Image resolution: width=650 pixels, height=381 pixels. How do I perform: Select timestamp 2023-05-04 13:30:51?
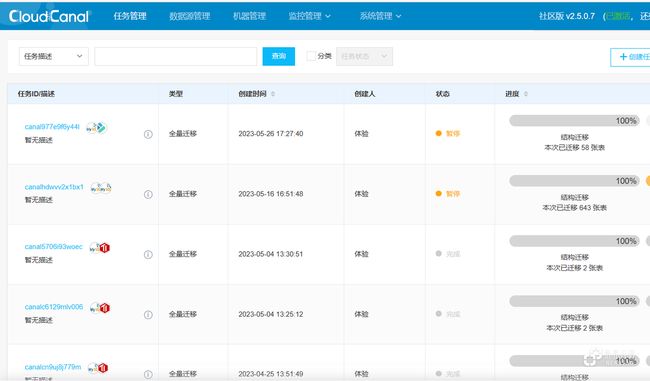click(x=271, y=254)
